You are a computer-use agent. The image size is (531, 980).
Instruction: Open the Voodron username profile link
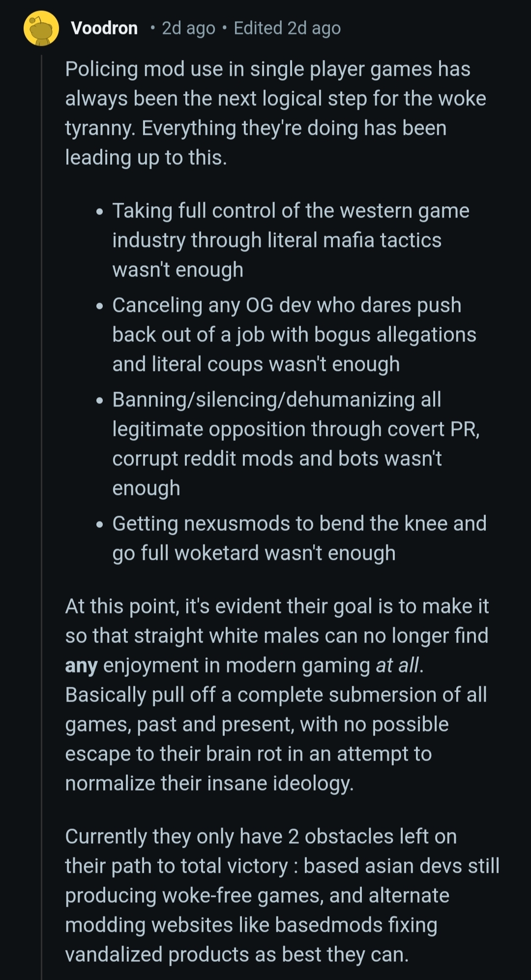104,28
